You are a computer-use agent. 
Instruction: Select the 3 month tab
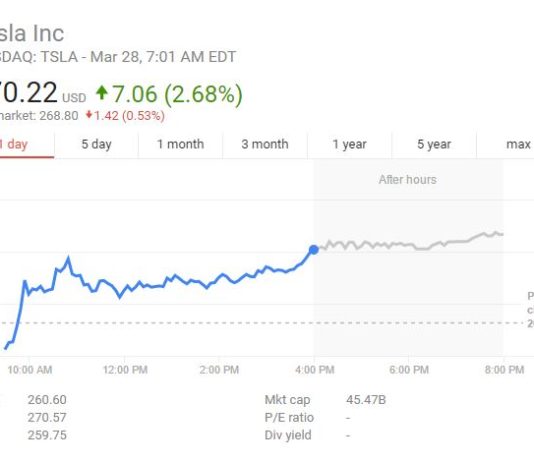pyautogui.click(x=265, y=145)
